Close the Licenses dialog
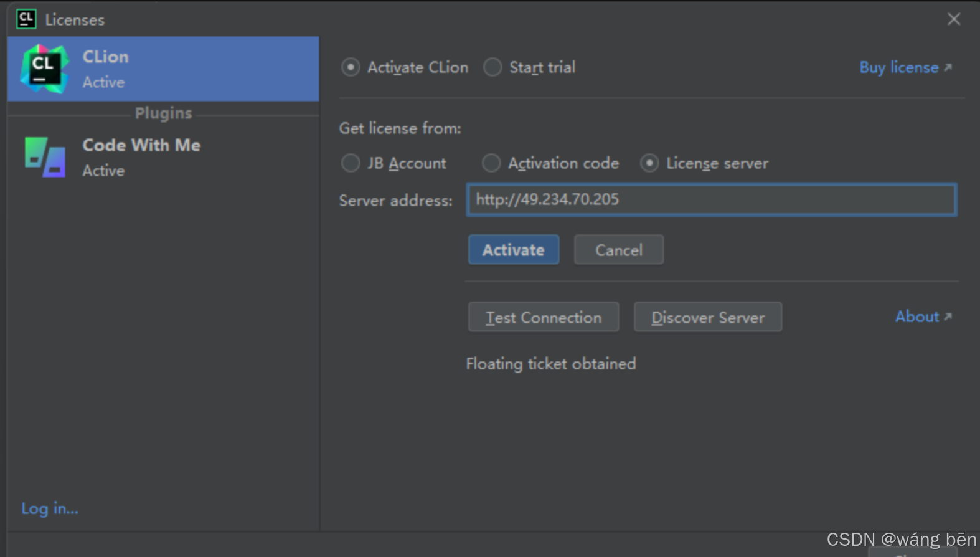Image resolution: width=980 pixels, height=557 pixels. [954, 19]
